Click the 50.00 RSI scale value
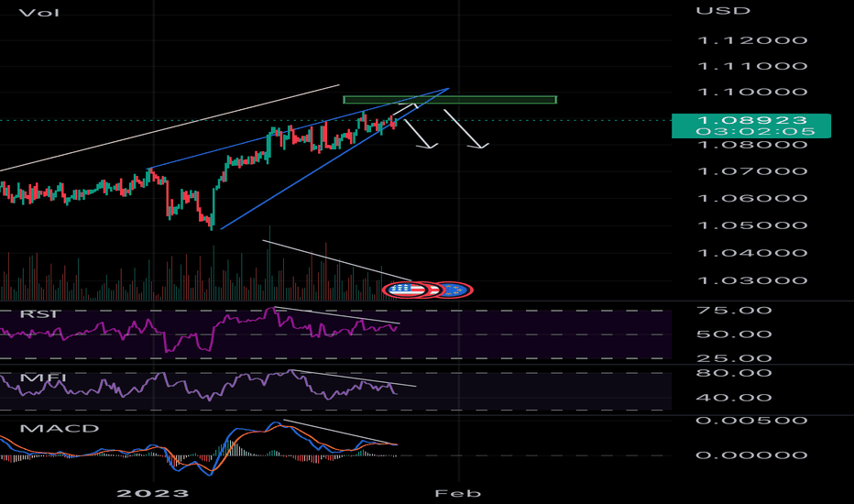This screenshot has width=854, height=504. click(x=734, y=334)
